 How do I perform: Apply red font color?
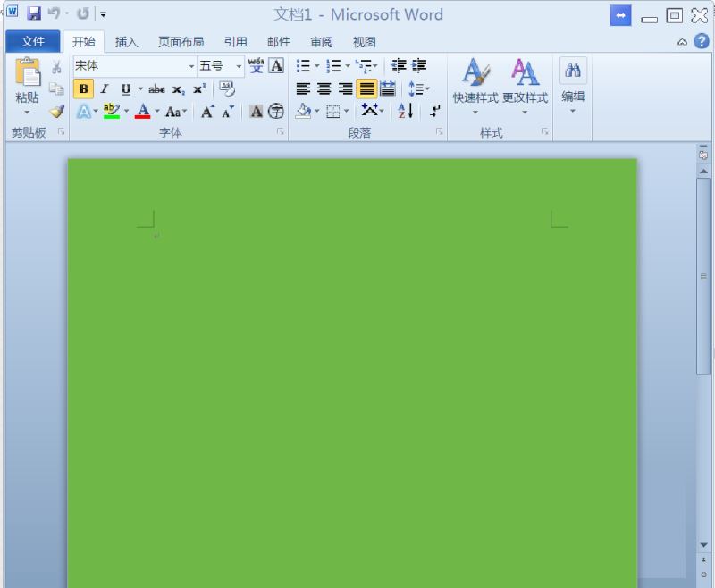click(x=143, y=111)
